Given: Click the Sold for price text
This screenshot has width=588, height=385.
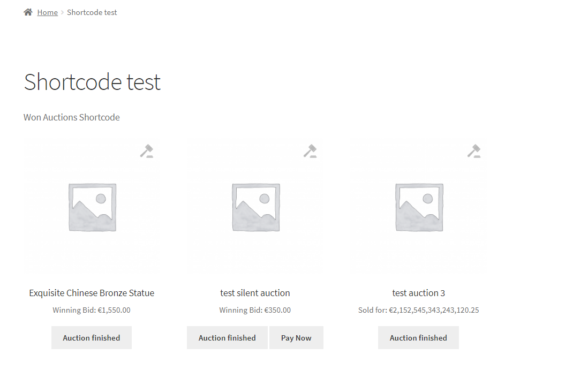Looking at the screenshot, I should tap(418, 310).
